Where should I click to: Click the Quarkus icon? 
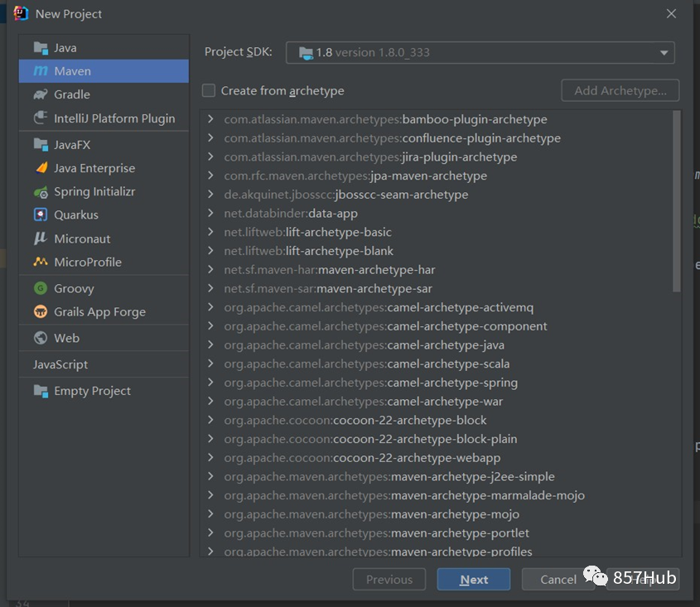41,214
